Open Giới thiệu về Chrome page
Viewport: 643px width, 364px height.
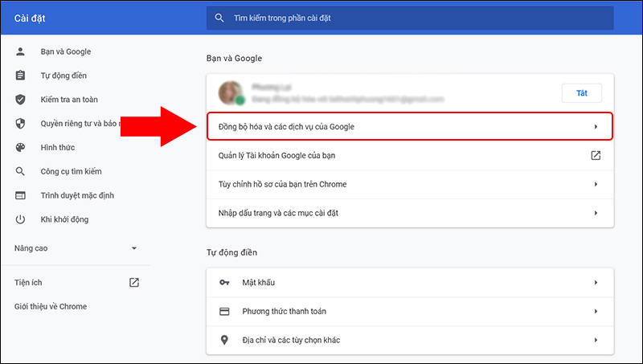coord(51,307)
